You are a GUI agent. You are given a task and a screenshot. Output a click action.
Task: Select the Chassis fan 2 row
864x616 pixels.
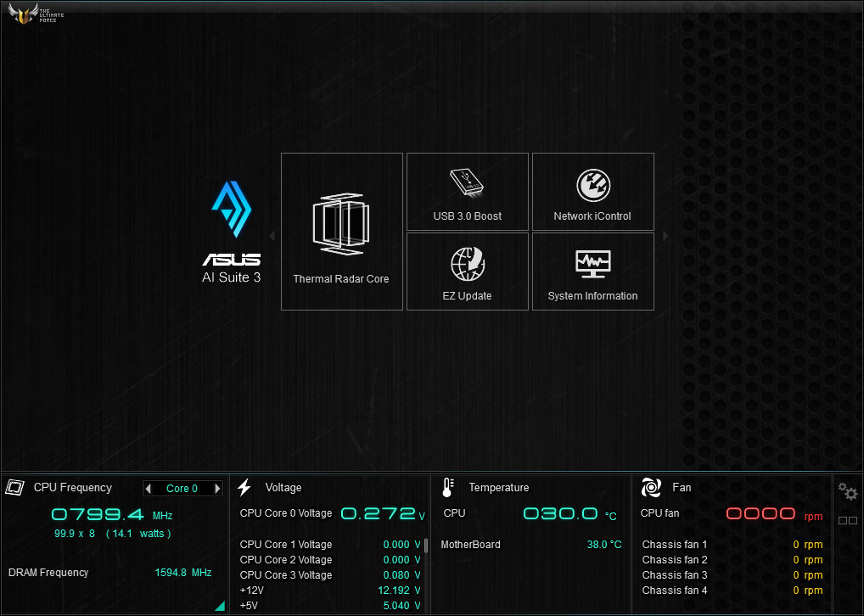(732, 560)
